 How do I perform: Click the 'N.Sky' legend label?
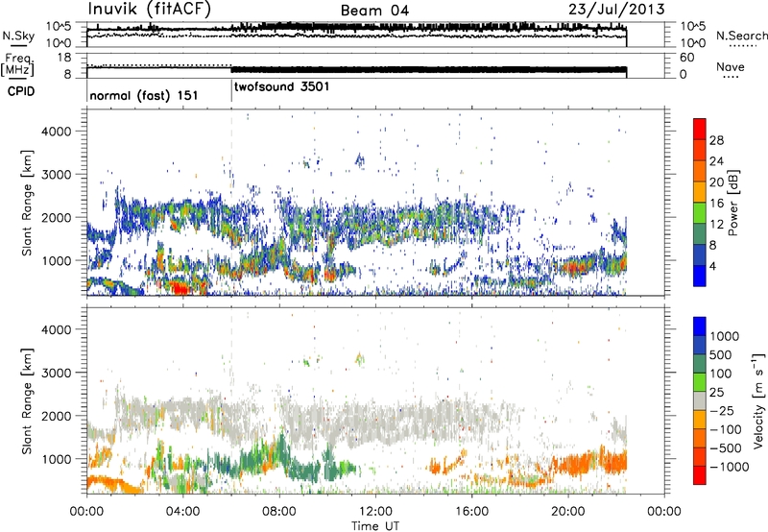tap(18, 36)
